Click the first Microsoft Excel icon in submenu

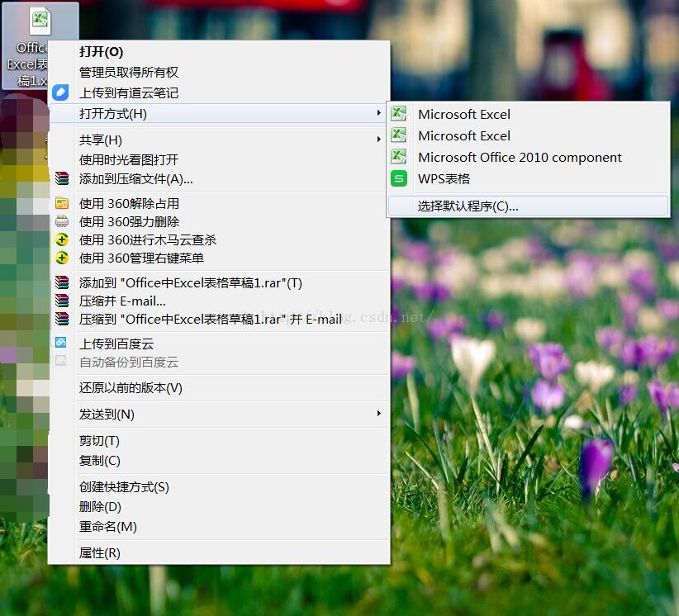point(399,114)
